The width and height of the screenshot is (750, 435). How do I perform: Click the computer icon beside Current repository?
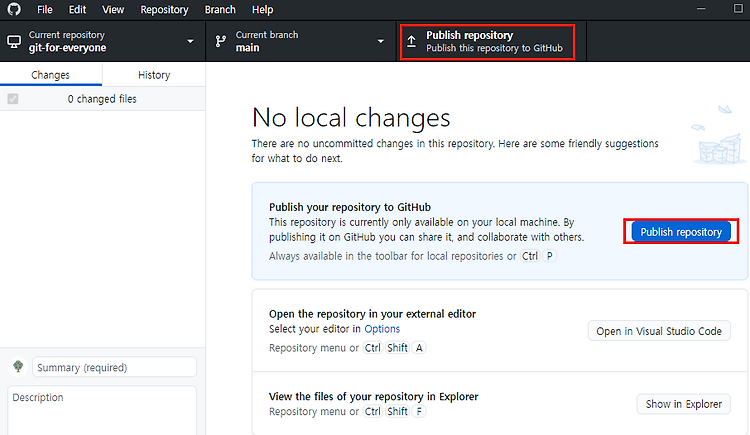click(x=14, y=42)
